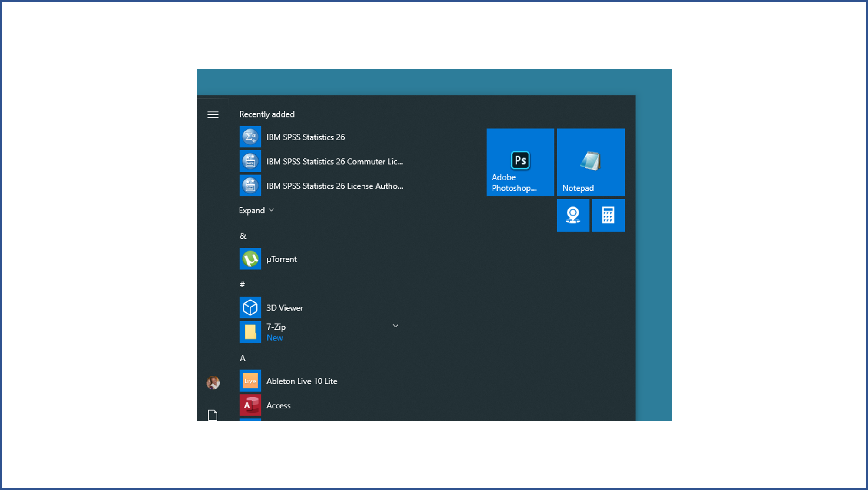Open the Documents shortcut in sidebar
The image size is (868, 490).
click(x=213, y=415)
